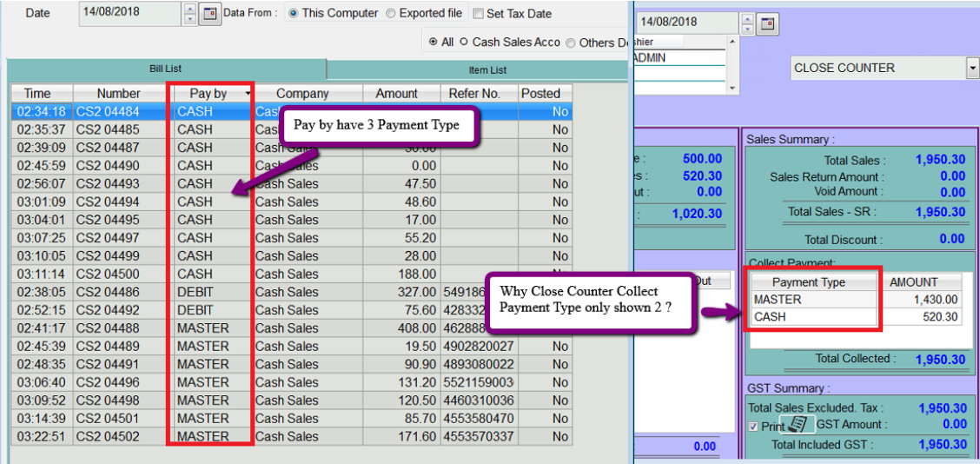Click the date spinner arrows in the left Date field

(190, 14)
